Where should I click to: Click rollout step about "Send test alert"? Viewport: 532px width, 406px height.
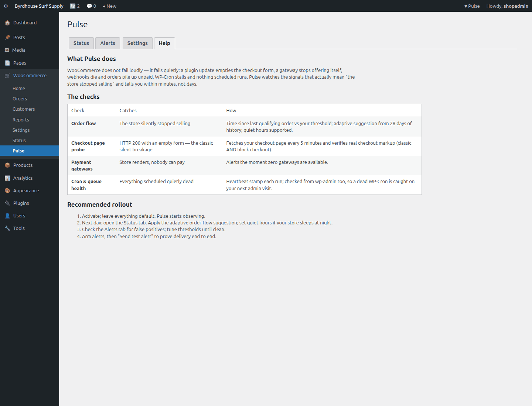[x=149, y=237]
